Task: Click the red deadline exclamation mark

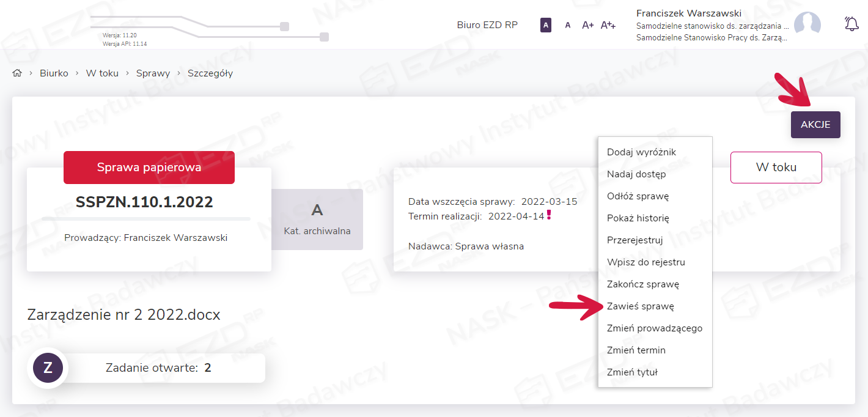Action: point(549,215)
